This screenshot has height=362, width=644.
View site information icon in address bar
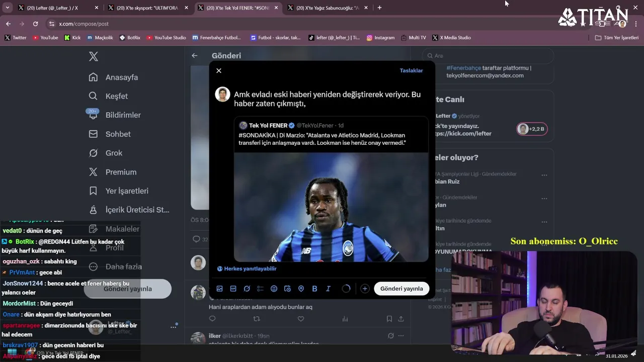pyautogui.click(x=51, y=24)
